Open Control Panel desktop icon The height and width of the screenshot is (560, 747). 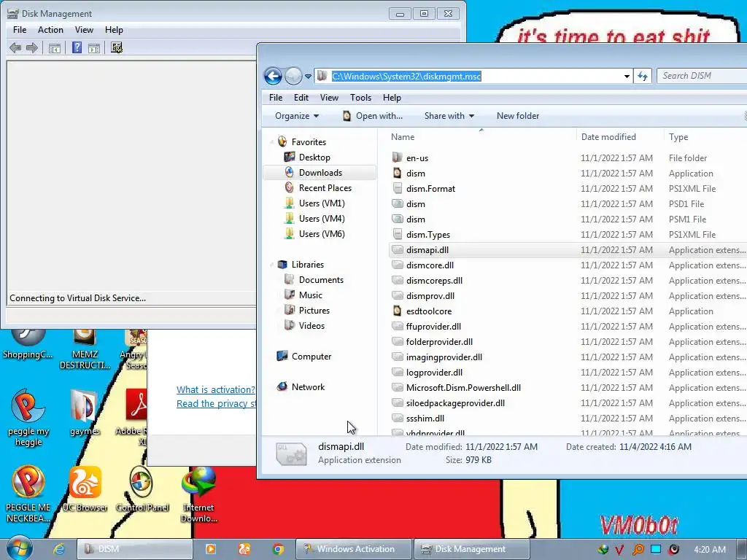coord(142,489)
